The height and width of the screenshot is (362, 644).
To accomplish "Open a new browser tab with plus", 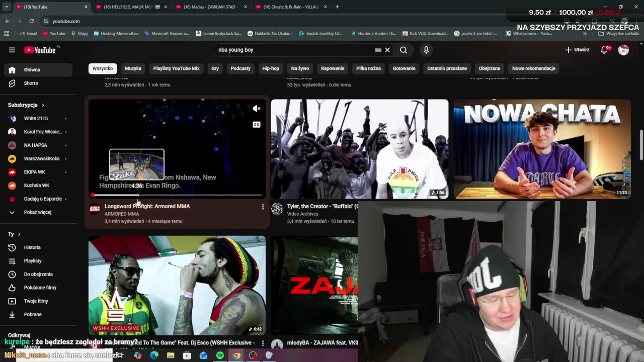I will 337,7.
